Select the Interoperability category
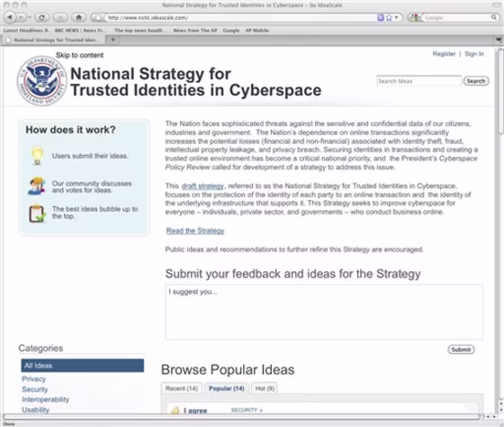The image size is (504, 427). pyautogui.click(x=46, y=400)
